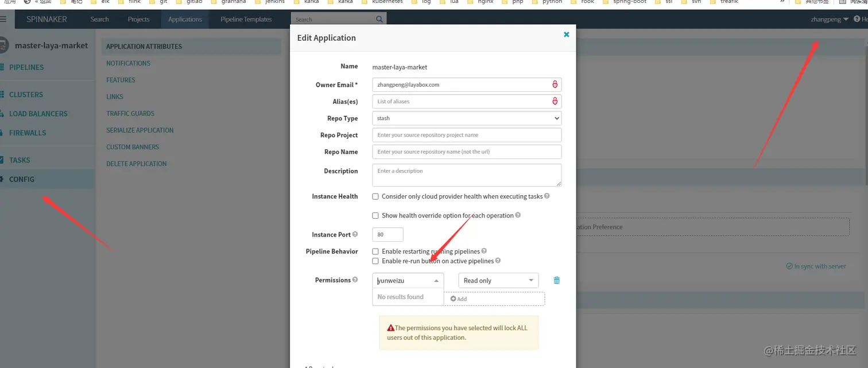Click the magnifier icon in the search box

(x=379, y=19)
